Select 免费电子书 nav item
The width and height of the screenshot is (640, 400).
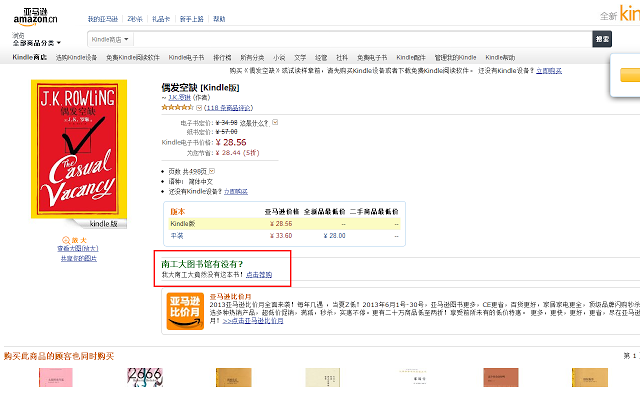point(372,58)
